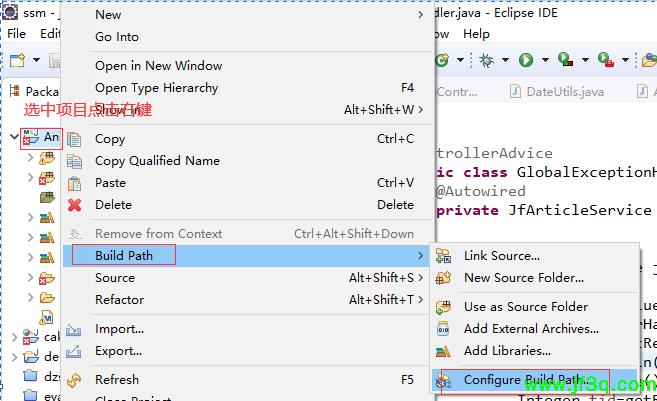657x401 pixels.
Task: Select Use as Source Folder
Action: [525, 307]
